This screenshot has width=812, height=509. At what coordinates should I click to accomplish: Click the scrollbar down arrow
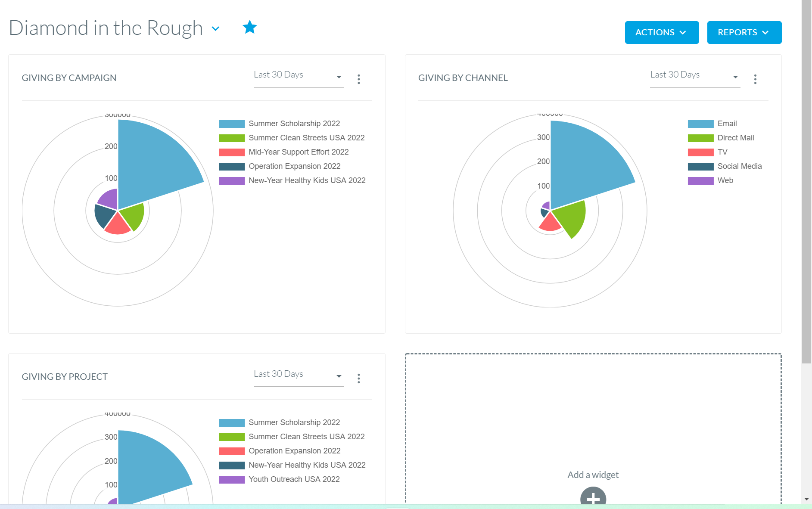806,499
